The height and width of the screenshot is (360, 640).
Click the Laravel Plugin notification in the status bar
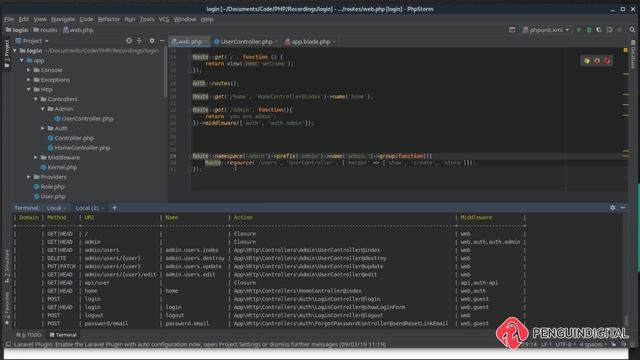pyautogui.click(x=200, y=344)
